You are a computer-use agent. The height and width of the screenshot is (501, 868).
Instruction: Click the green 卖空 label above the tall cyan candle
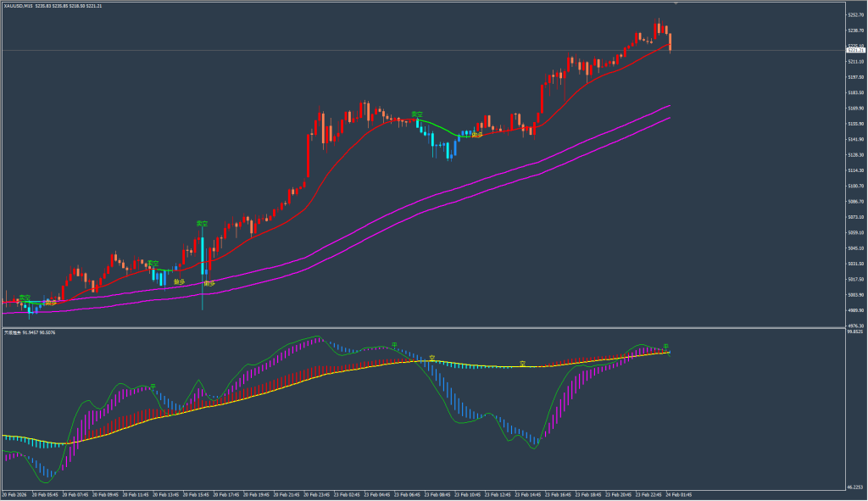pos(202,223)
